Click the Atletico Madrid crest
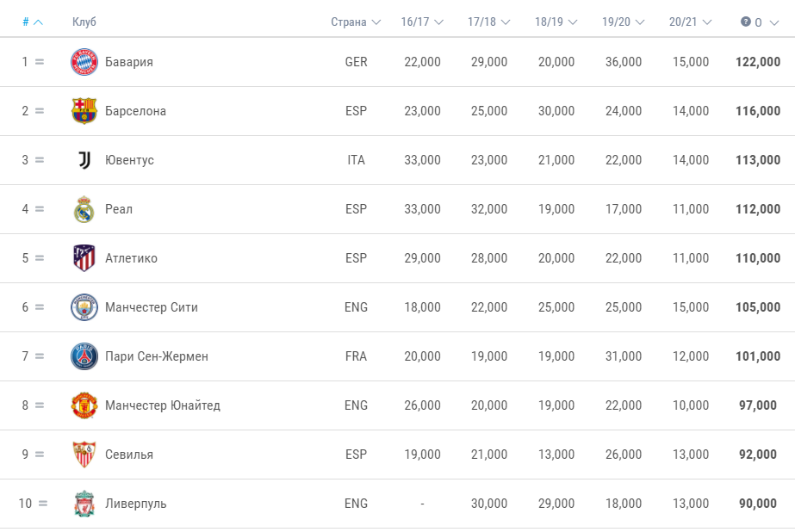795x532 pixels. (84, 258)
